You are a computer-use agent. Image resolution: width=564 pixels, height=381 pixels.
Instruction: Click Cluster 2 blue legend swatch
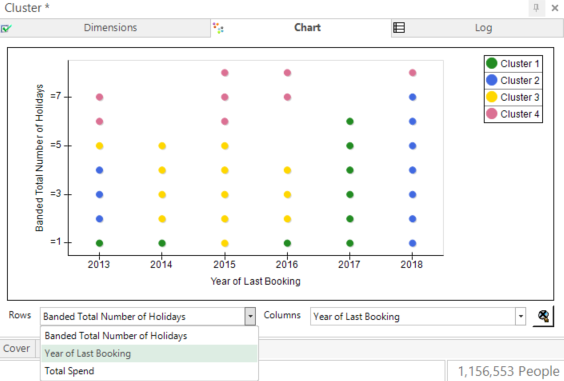coord(491,80)
